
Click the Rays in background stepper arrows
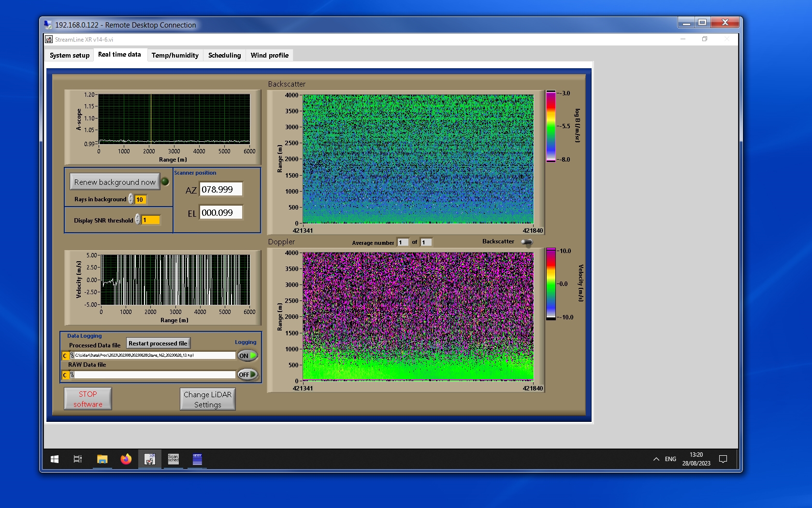131,199
